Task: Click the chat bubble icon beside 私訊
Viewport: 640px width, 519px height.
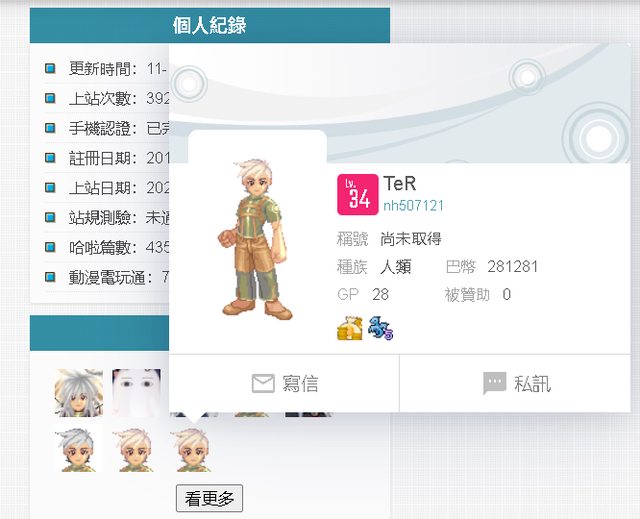Action: (x=495, y=383)
